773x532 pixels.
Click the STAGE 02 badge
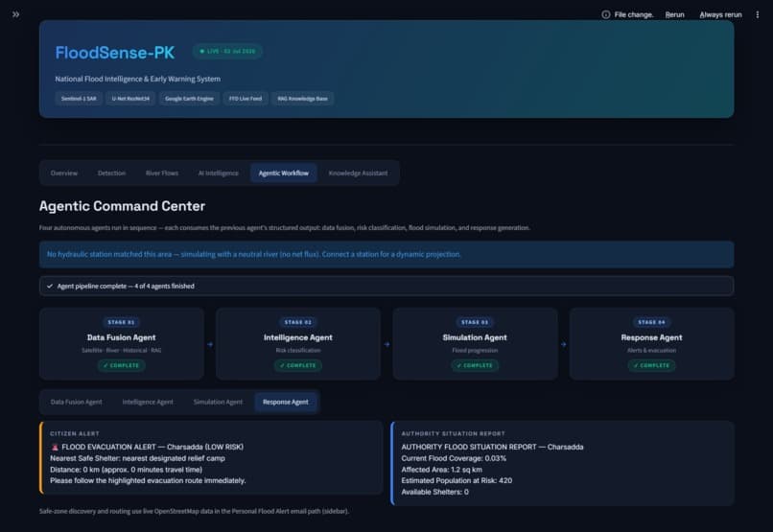297,322
